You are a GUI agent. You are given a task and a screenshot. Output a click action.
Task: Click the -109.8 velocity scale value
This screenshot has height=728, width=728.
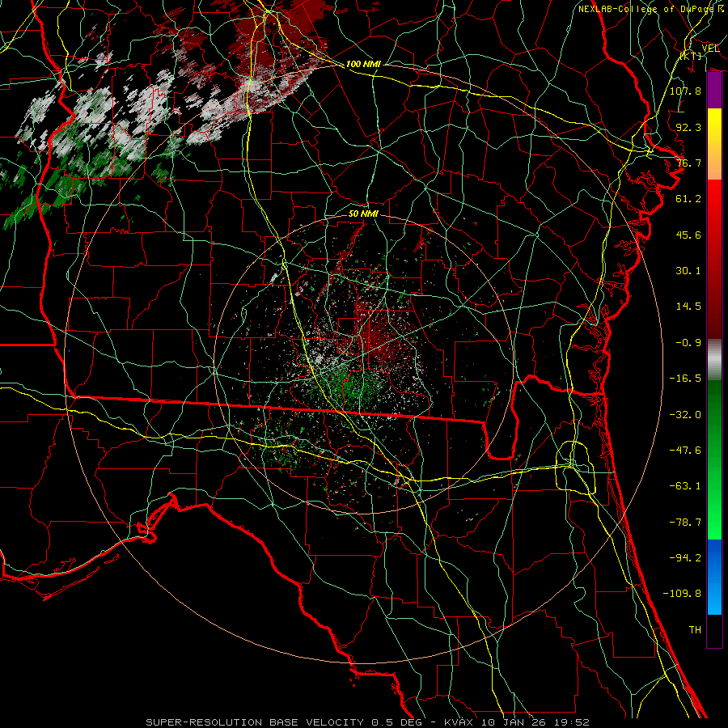click(682, 594)
